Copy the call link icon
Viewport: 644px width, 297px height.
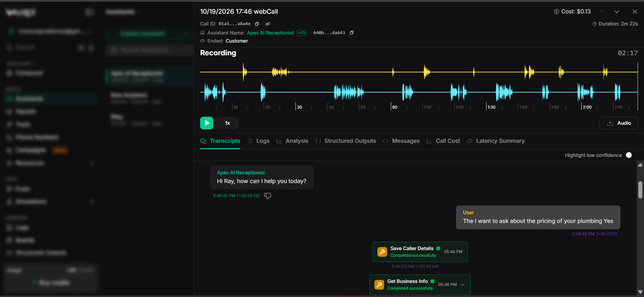tap(268, 24)
